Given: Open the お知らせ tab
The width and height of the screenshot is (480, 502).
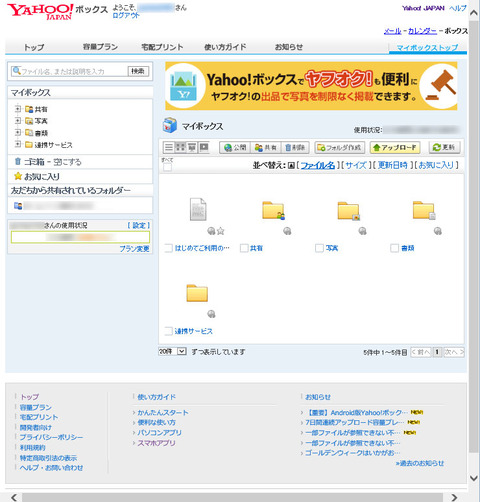Looking at the screenshot, I should click(x=289, y=47).
